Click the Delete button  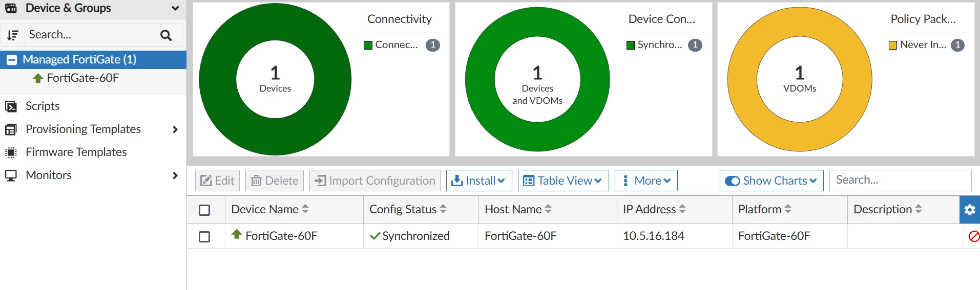tap(275, 181)
